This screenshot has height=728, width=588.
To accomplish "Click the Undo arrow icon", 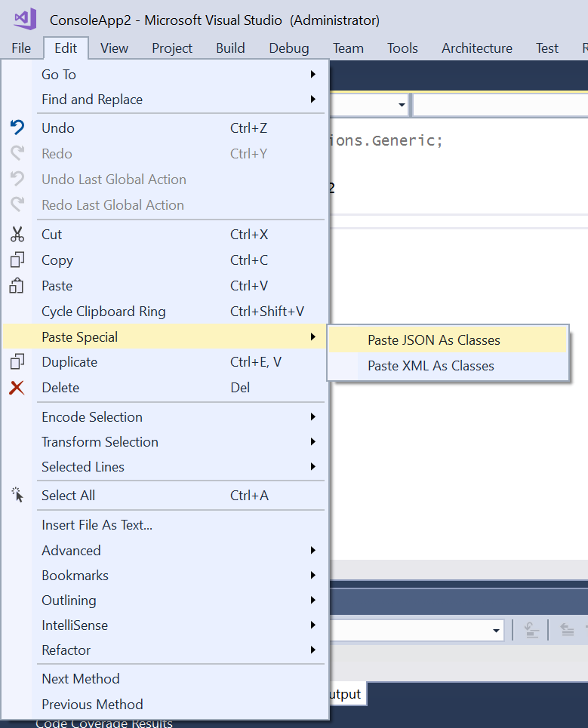I will (17, 127).
